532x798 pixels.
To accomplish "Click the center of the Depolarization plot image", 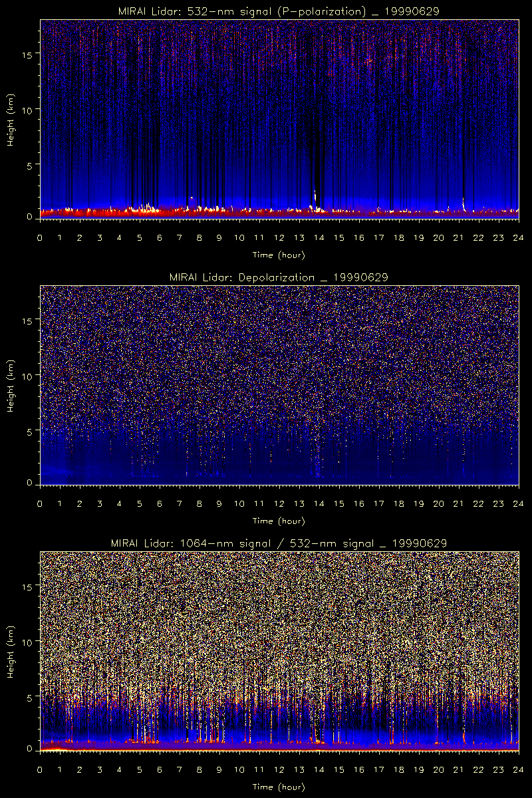I will [279, 386].
